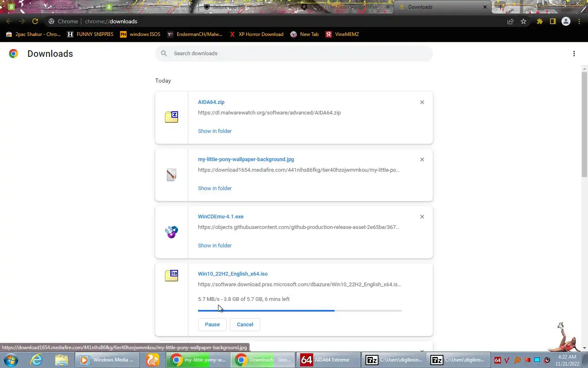The image size is (588, 368).
Task: Switch to AIDA64 Extreme taskbar window
Action: [328, 360]
